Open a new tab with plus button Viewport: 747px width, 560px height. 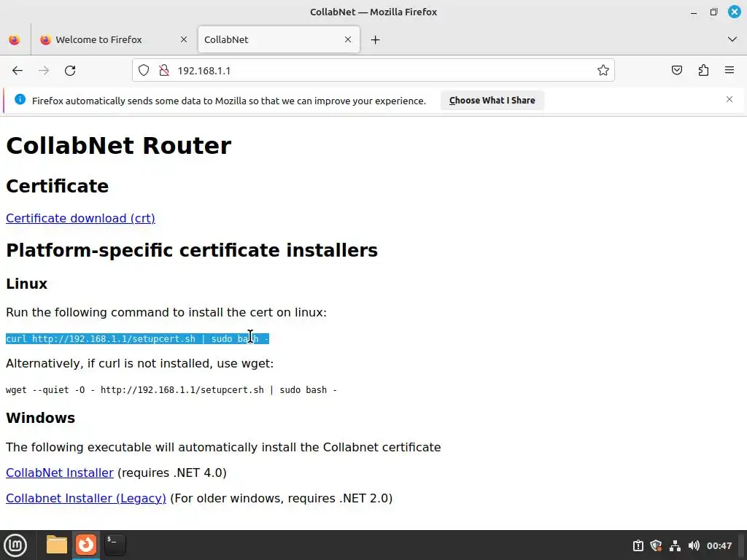[376, 39]
